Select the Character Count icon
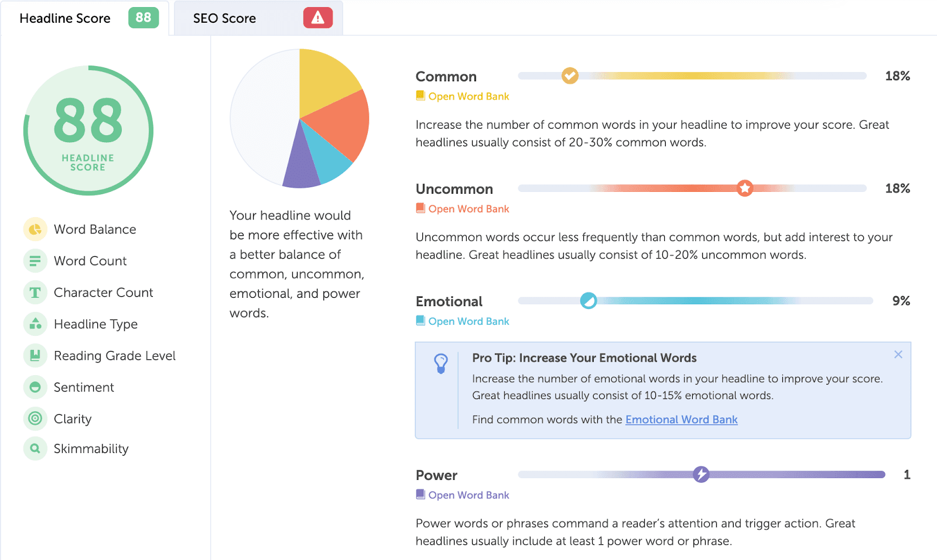937x560 pixels. point(35,292)
